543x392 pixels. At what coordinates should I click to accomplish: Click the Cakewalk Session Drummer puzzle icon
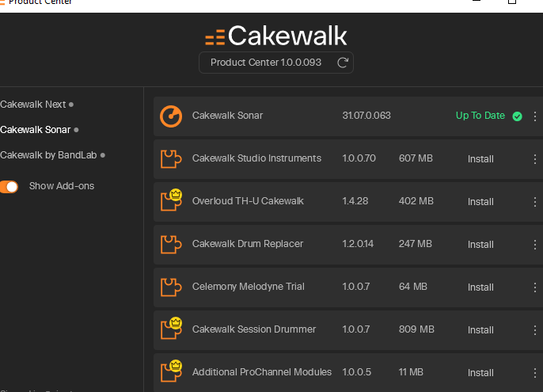point(171,328)
